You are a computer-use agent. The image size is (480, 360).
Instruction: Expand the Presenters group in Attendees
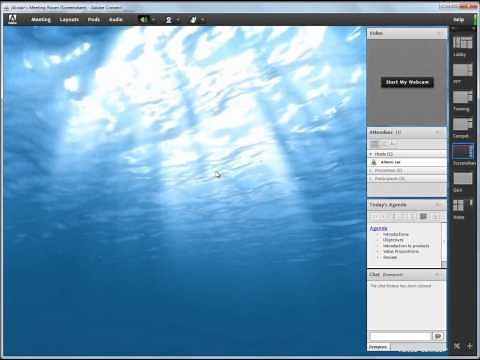pyautogui.click(x=371, y=170)
